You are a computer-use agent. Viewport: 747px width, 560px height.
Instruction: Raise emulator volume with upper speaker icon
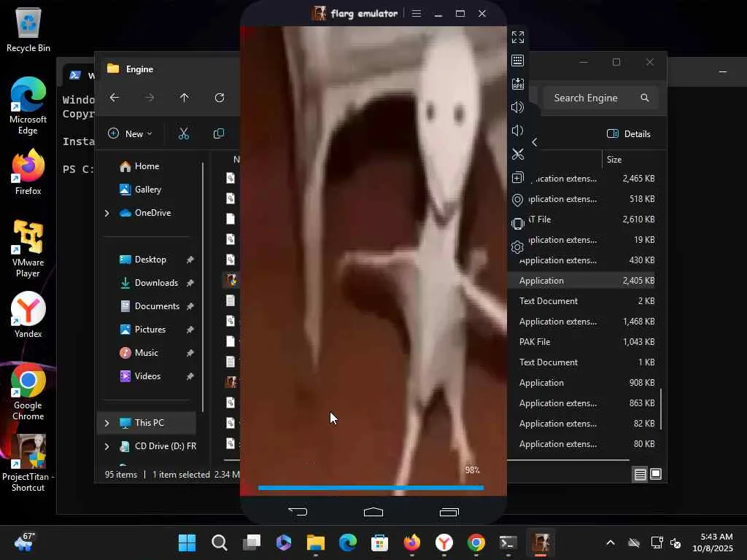click(517, 107)
